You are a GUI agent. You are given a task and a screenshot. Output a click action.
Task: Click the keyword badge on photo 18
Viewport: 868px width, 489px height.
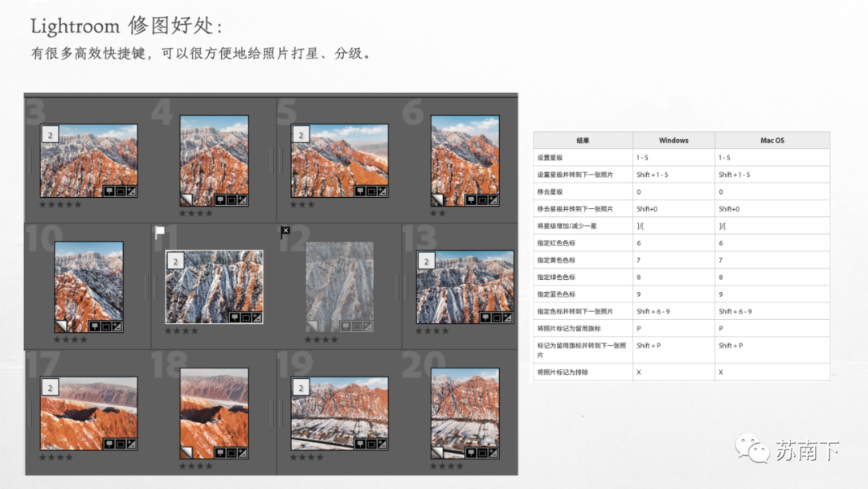[219, 453]
